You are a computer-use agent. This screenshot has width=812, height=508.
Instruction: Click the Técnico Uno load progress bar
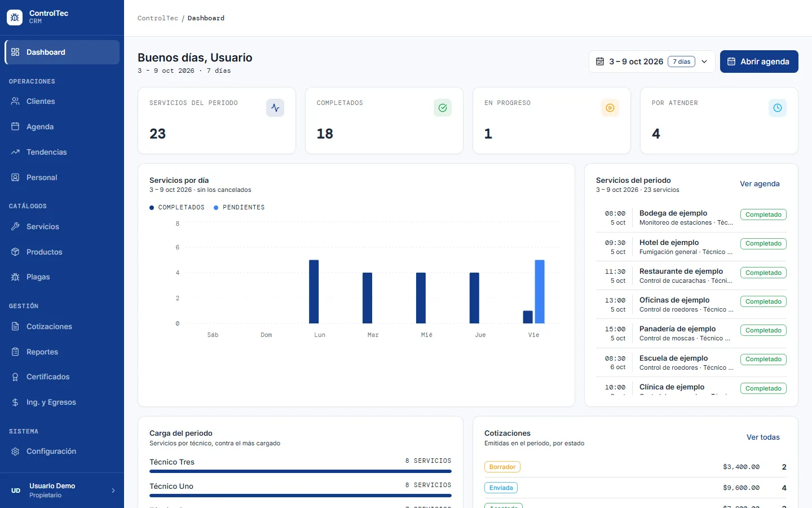click(301, 496)
